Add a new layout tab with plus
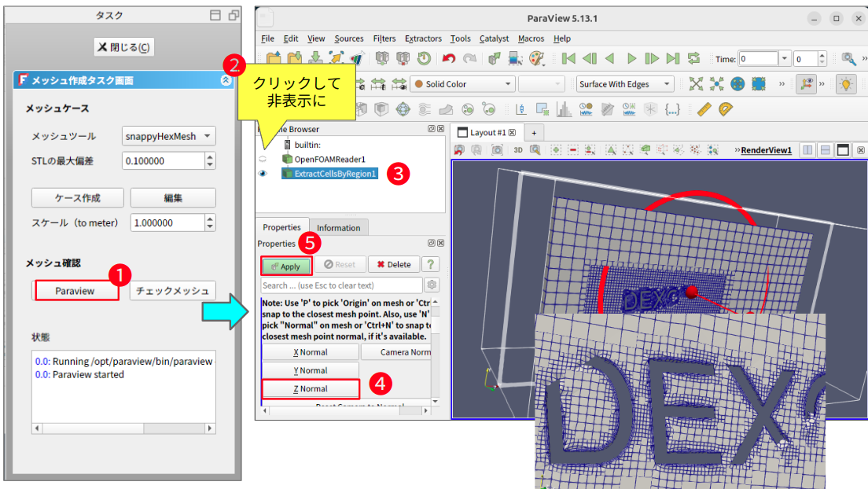 tap(534, 132)
